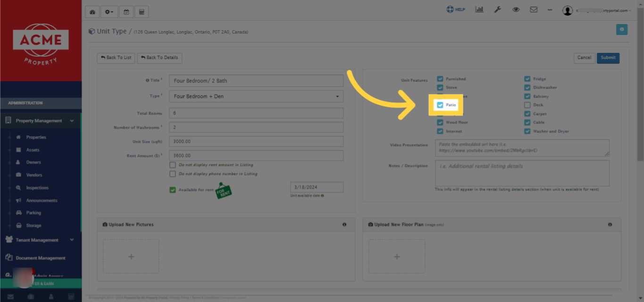Uncheck the Fridge feature
The image size is (644, 302).
tap(527, 79)
